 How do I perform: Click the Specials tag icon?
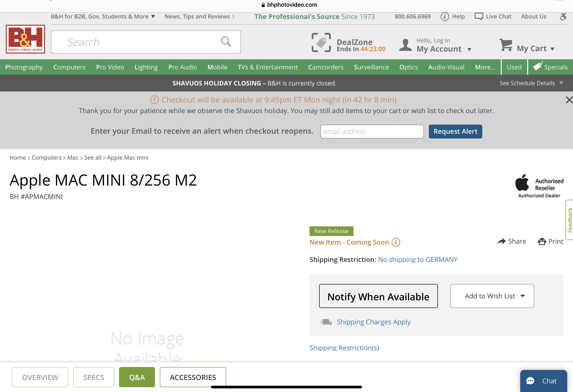point(537,66)
